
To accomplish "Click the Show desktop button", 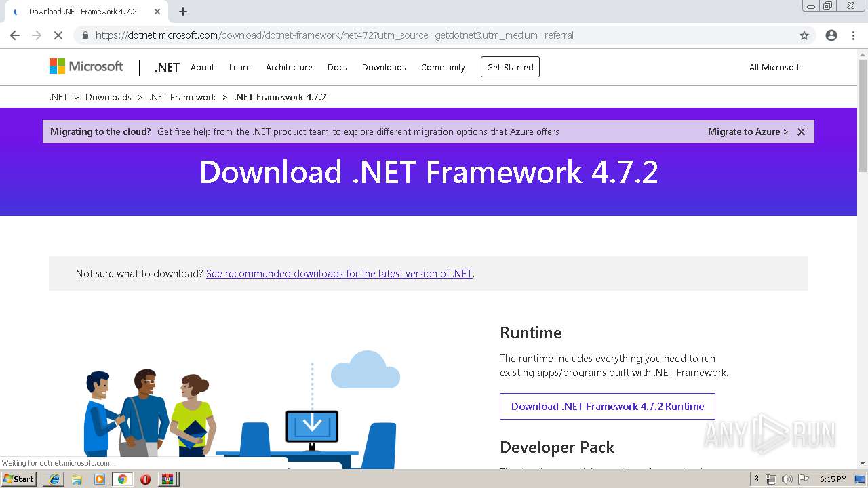I will [x=861, y=479].
